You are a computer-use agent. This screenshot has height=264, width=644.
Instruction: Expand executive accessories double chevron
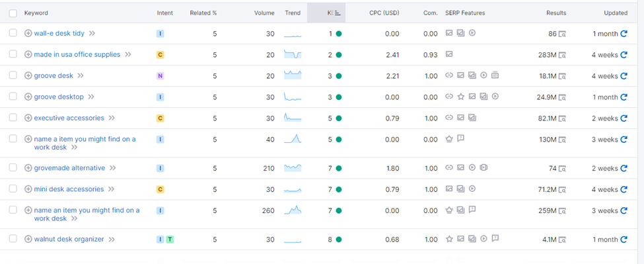click(x=112, y=118)
